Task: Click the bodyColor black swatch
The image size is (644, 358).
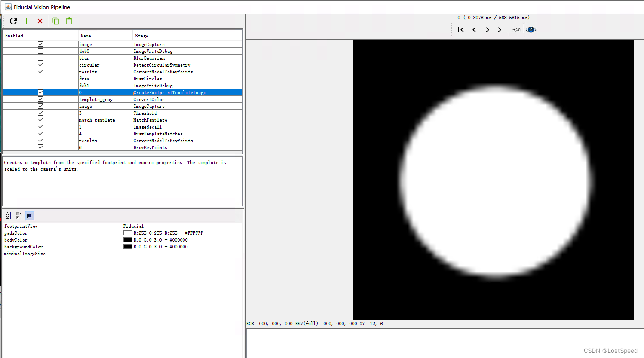Action: coord(128,240)
